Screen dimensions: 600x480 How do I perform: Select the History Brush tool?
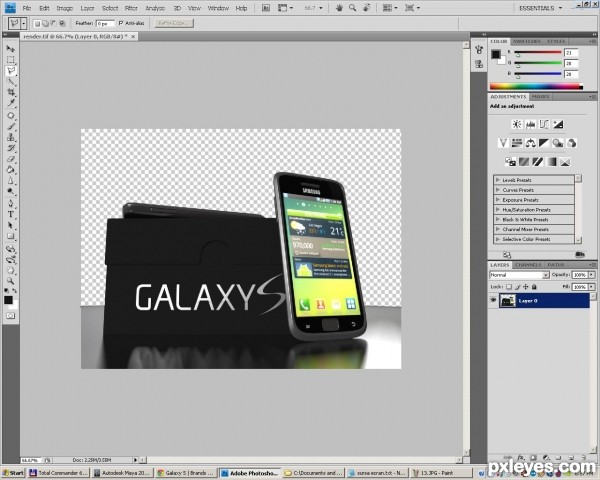[10, 148]
